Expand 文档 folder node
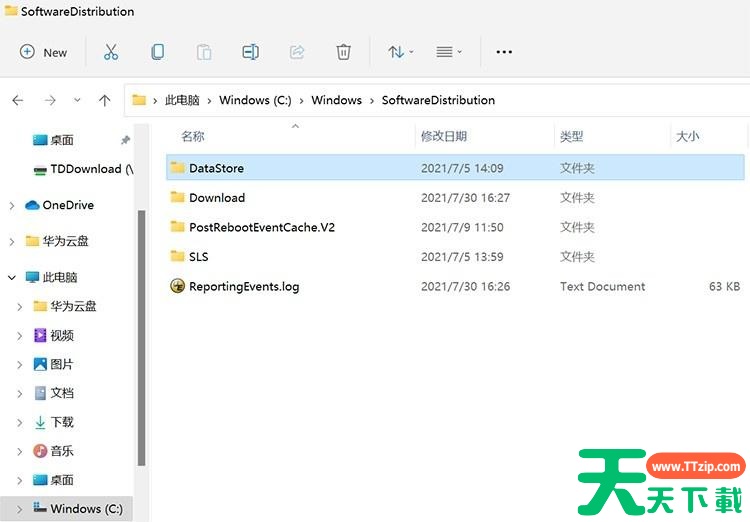750x522 pixels. (20, 394)
